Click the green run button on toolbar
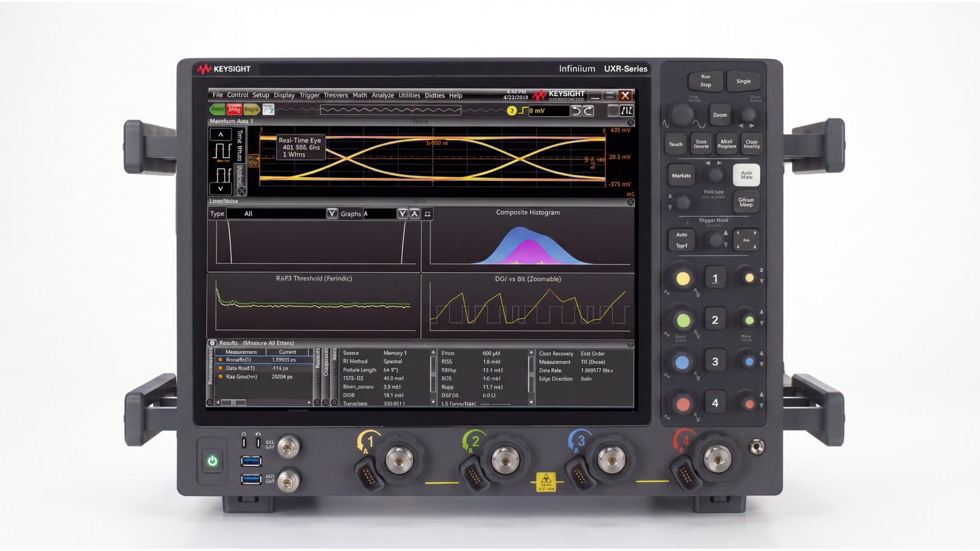980x551 pixels. coord(217,110)
